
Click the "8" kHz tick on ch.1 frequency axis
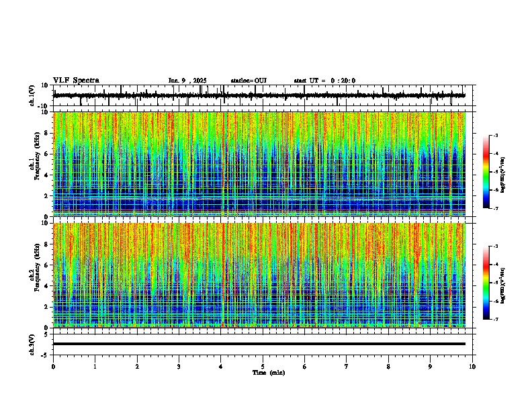point(47,133)
